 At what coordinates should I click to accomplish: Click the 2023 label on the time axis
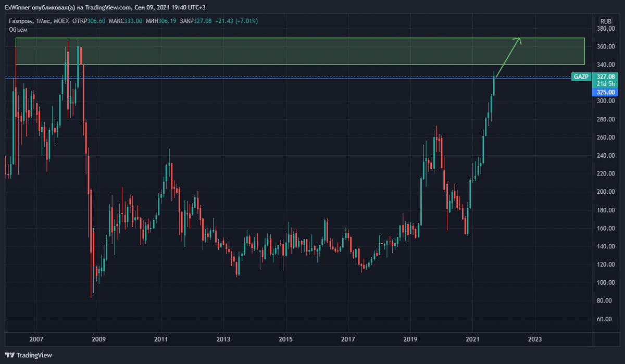point(536,339)
